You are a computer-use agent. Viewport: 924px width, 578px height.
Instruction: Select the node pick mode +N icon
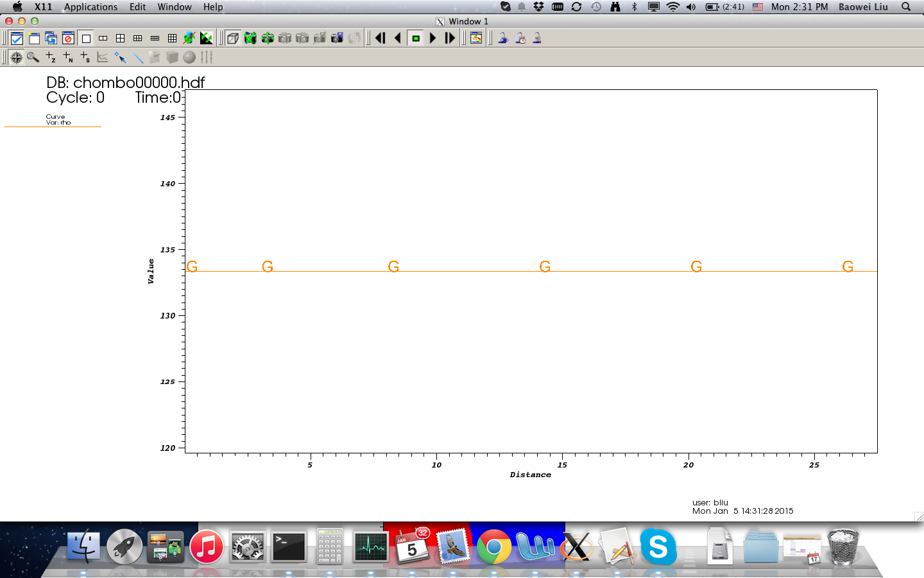68,57
